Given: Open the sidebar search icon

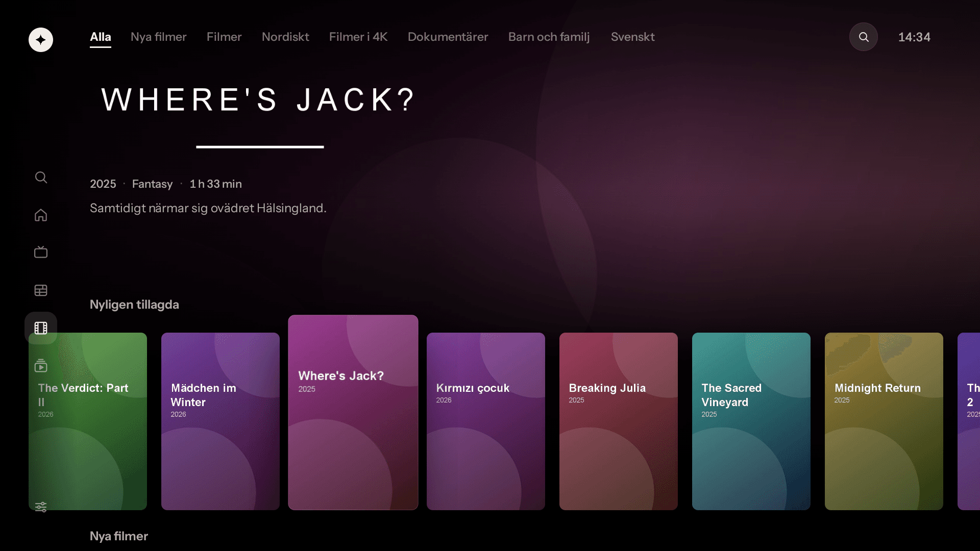Looking at the screenshot, I should 41,177.
